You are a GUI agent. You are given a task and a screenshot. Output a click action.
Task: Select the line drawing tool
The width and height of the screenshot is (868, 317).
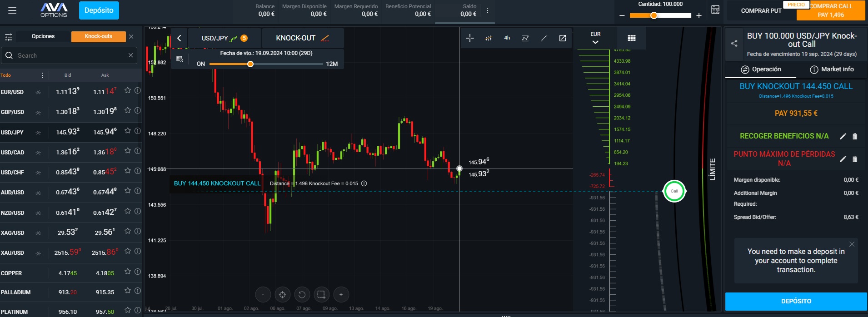point(544,38)
